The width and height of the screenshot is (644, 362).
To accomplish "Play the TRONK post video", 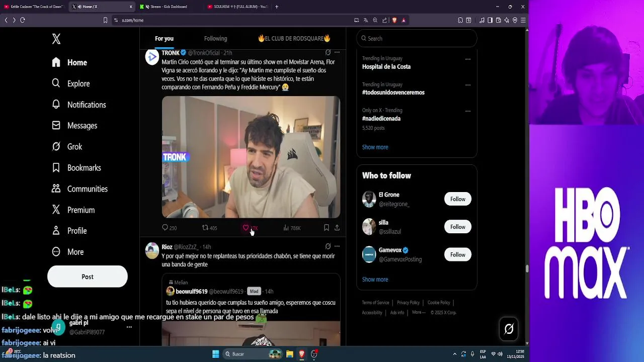I will coord(251,157).
